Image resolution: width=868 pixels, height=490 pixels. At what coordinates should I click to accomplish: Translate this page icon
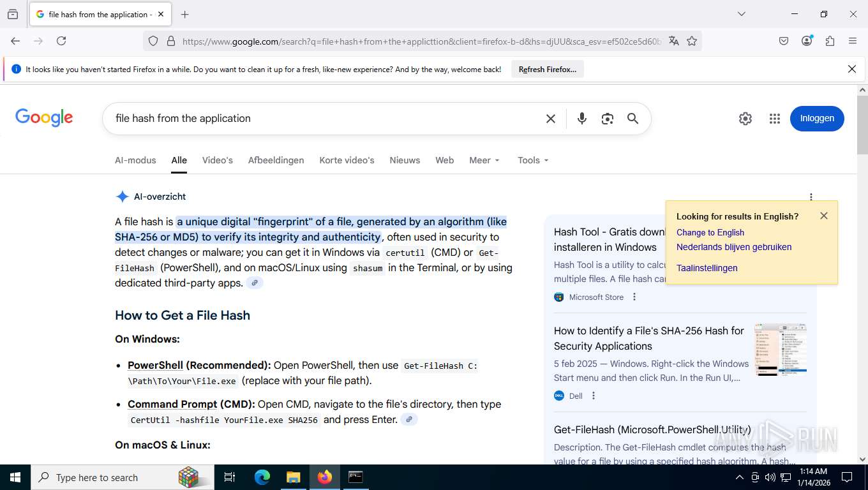[674, 41]
